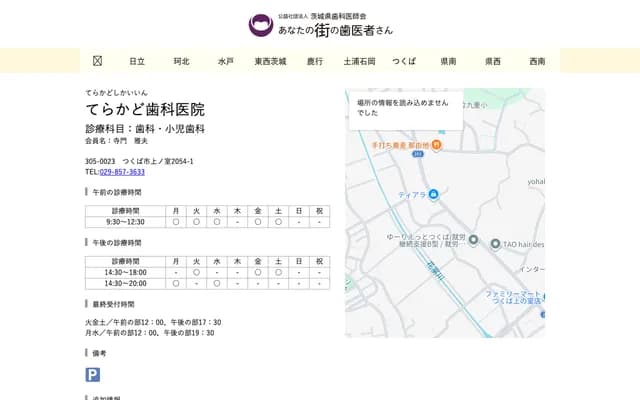Open the 鹿行 region tab
Screen dimensions: 640x400
pyautogui.click(x=315, y=61)
